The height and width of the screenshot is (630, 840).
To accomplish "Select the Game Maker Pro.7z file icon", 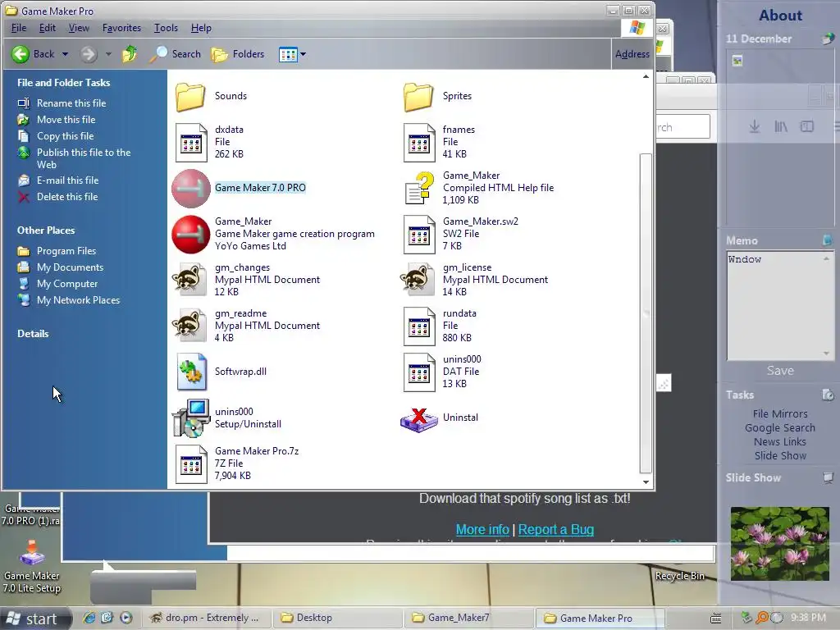I will point(191,464).
